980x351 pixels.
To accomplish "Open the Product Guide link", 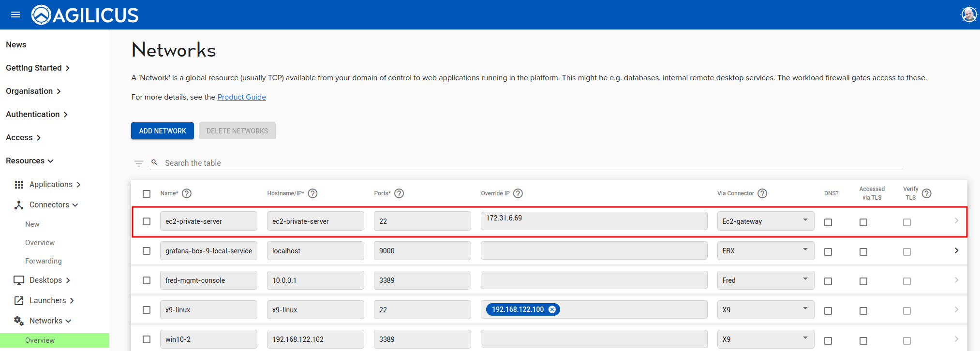I will [x=241, y=97].
